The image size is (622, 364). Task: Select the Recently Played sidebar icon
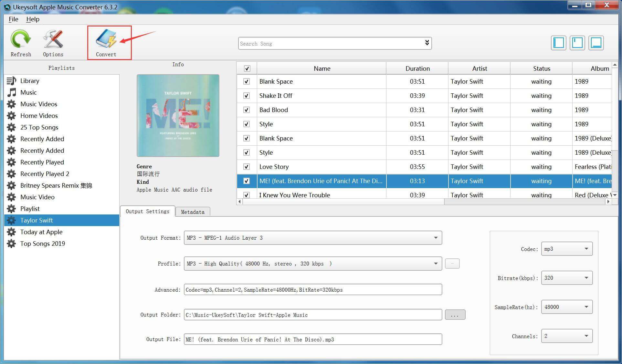[x=12, y=162]
